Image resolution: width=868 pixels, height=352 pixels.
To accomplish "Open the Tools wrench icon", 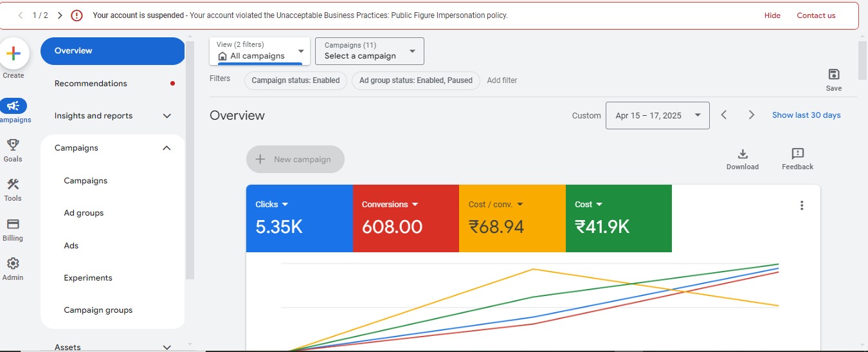I will click(x=13, y=185).
